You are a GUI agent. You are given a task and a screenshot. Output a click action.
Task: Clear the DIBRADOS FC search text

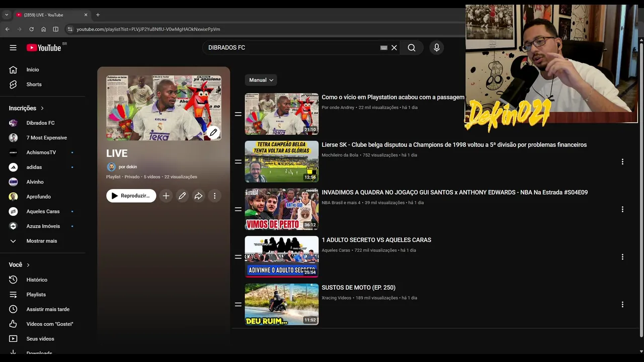click(394, 48)
